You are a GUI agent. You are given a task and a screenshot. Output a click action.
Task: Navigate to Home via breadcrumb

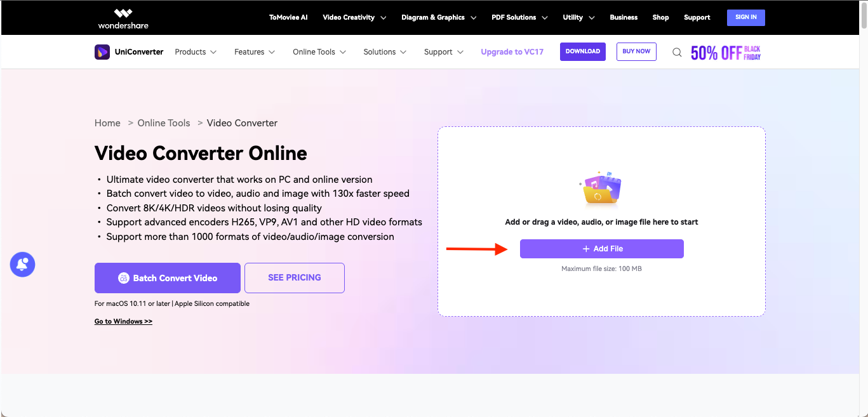coord(107,122)
